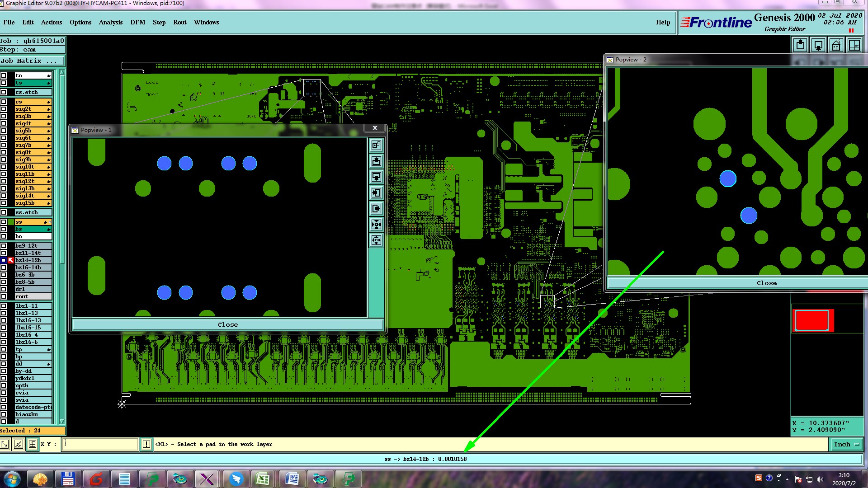Toggle checkbox for sig2t layer

[4, 109]
